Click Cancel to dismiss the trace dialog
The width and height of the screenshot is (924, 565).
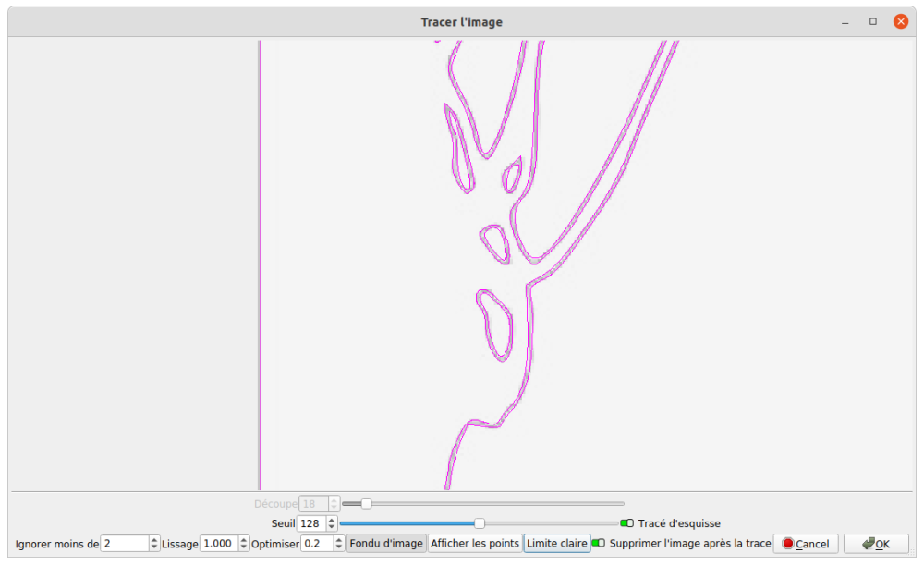[x=806, y=544]
